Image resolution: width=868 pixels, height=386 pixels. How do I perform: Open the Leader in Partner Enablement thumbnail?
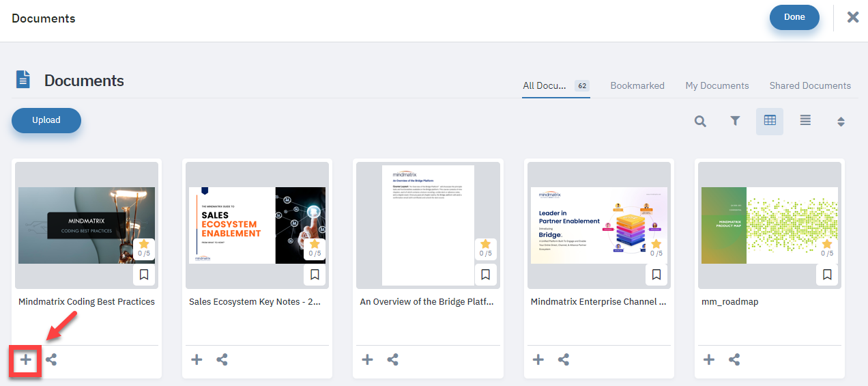click(x=599, y=225)
